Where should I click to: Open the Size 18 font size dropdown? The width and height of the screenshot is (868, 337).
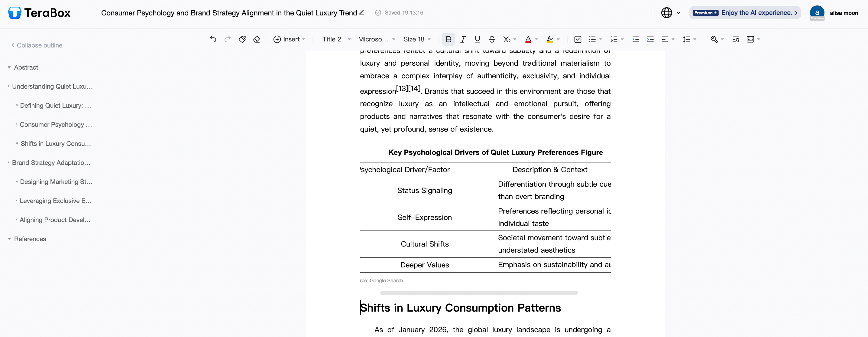417,39
